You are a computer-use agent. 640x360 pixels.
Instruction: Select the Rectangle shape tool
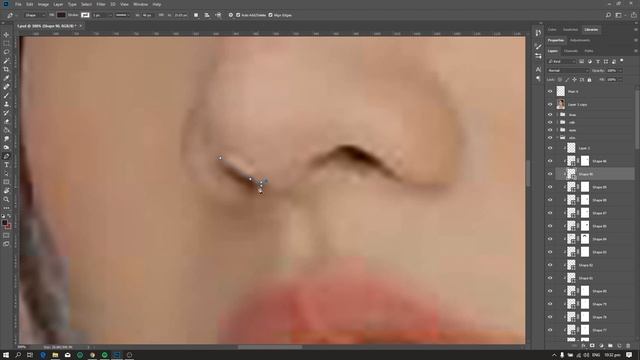tap(6, 182)
